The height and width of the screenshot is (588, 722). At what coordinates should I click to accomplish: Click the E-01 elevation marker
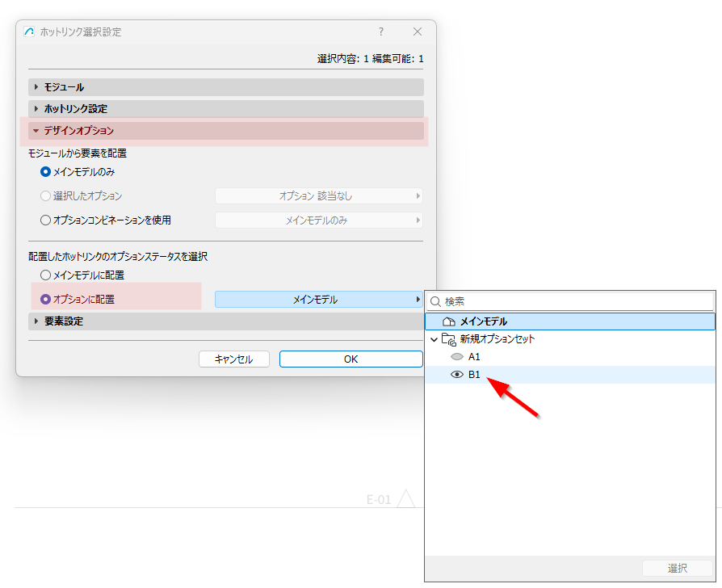(x=390, y=499)
